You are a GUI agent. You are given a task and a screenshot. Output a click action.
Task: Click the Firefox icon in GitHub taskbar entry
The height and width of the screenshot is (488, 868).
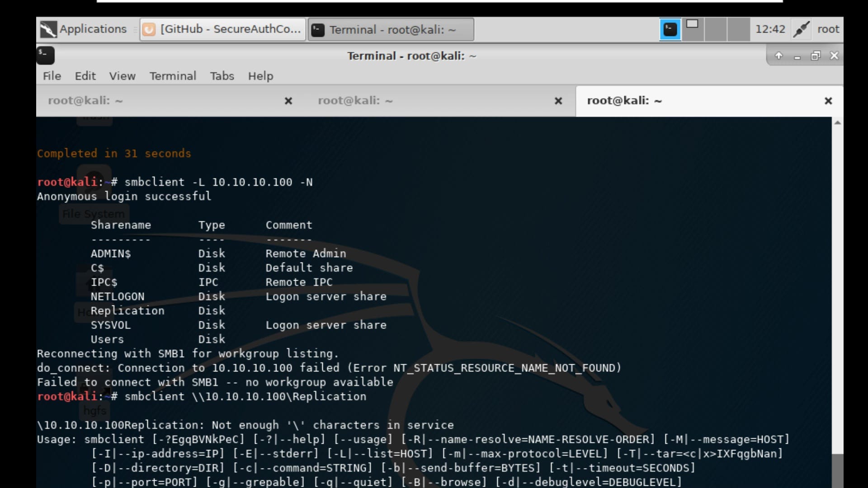(x=149, y=29)
